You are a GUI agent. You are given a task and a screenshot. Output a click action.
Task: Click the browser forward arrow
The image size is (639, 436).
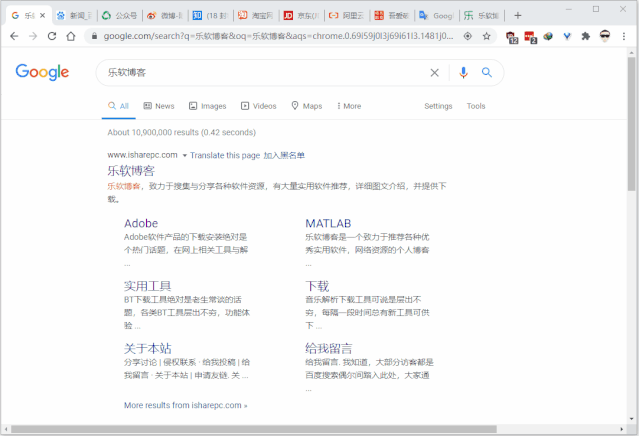click(33, 36)
